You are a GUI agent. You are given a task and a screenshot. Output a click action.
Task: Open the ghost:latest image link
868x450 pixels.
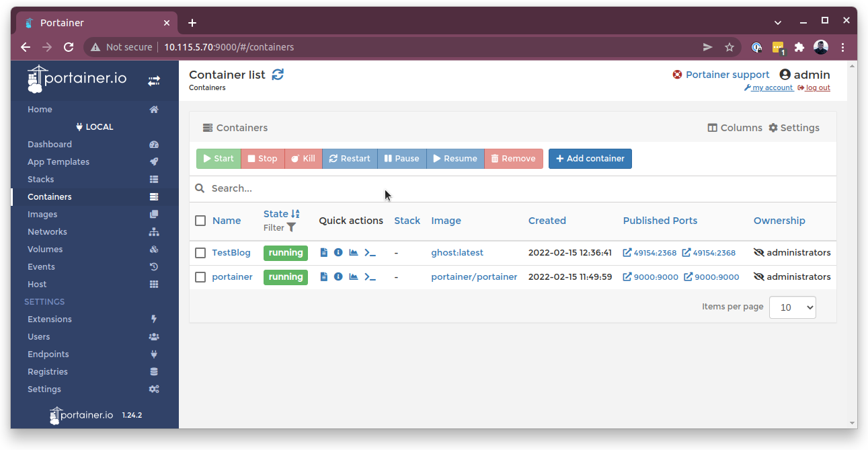click(457, 253)
